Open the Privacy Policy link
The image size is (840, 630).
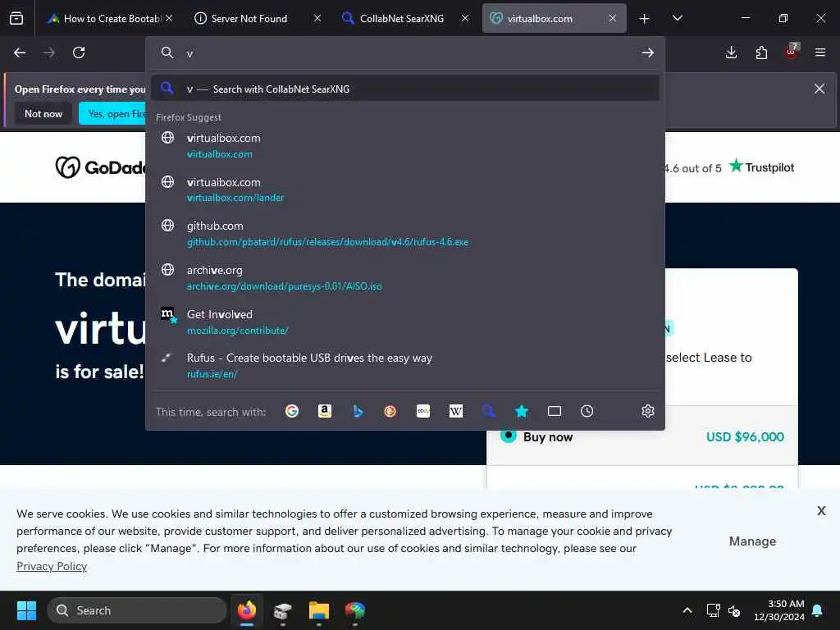52,566
